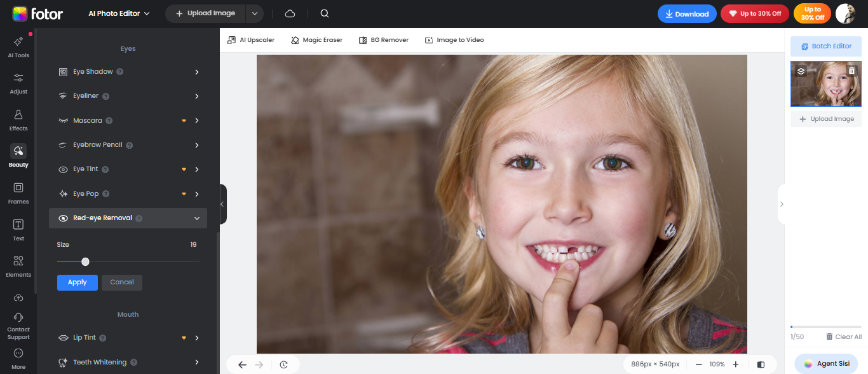
Task: Click the red Up to 30% Off button
Action: point(755,14)
